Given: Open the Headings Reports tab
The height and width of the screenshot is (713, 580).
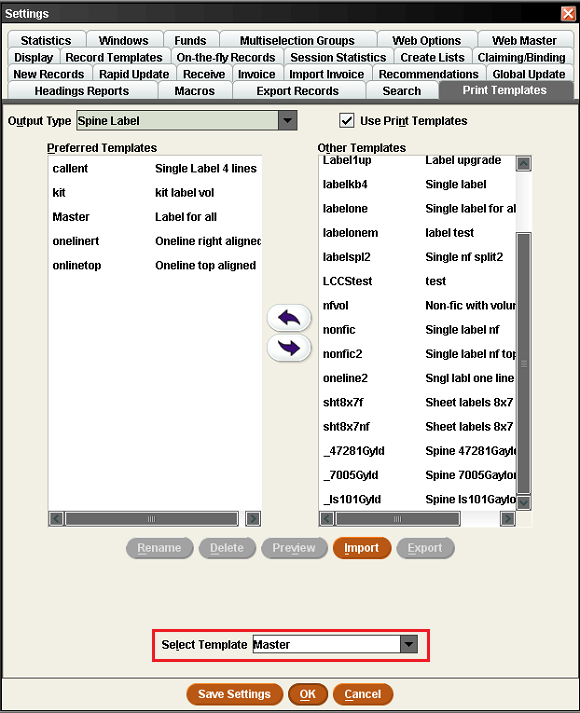Looking at the screenshot, I should click(x=82, y=91).
